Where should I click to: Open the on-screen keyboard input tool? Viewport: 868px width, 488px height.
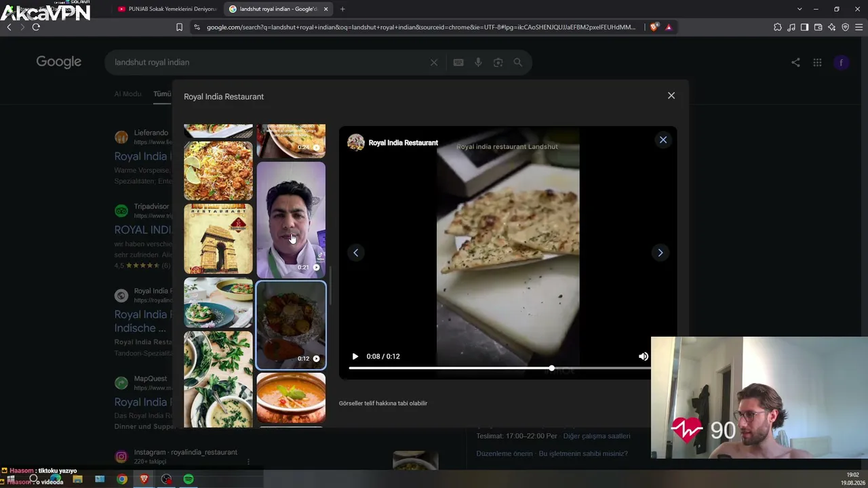[458, 62]
